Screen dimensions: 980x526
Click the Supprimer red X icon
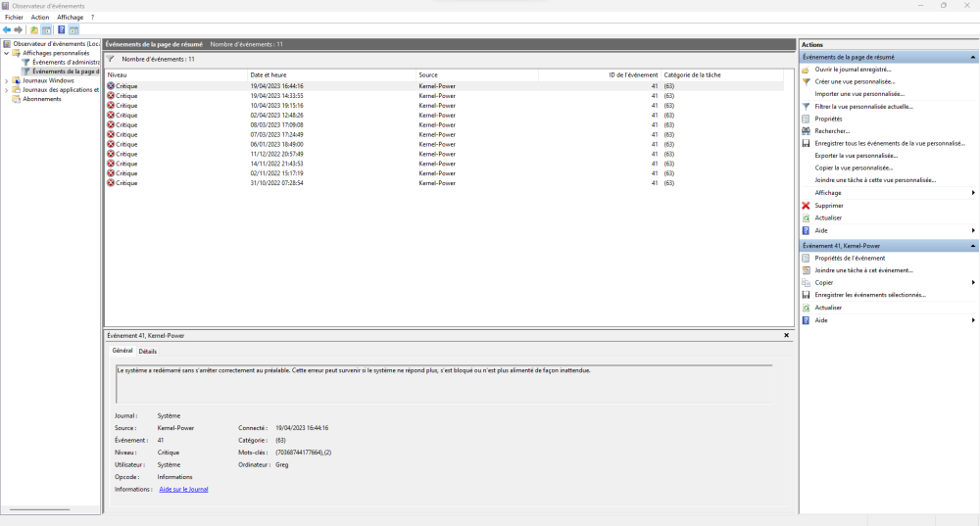point(806,205)
